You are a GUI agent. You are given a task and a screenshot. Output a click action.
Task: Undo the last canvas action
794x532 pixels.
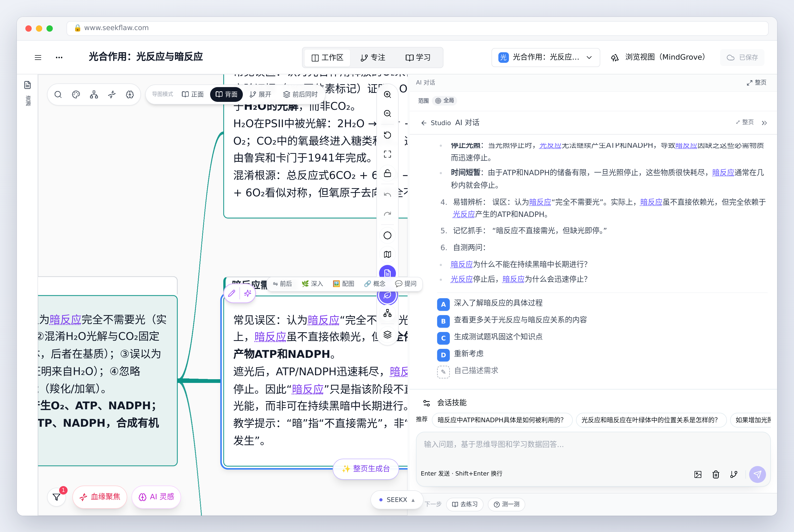387,195
